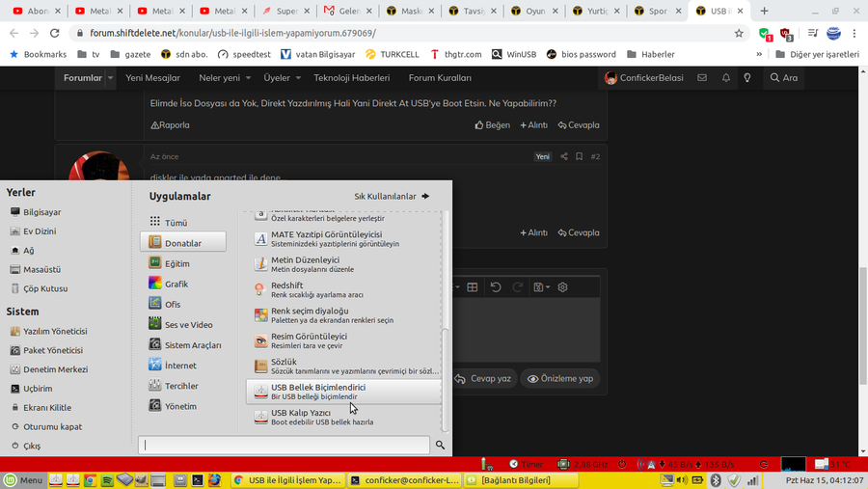Open Denetim Merkezi

pos(49,369)
